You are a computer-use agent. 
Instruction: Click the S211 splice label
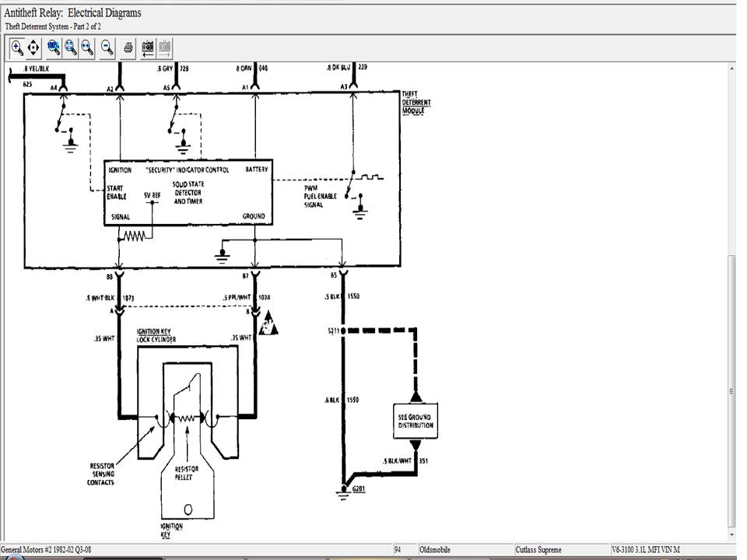click(x=334, y=330)
